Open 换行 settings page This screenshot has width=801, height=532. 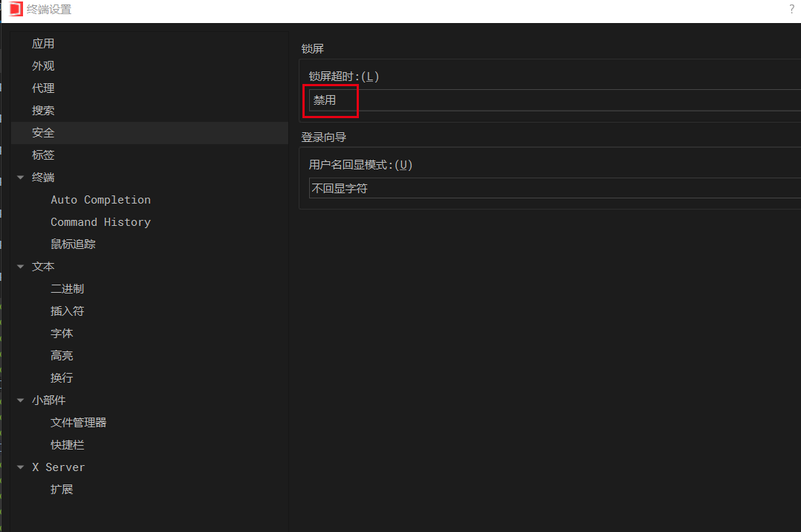62,377
